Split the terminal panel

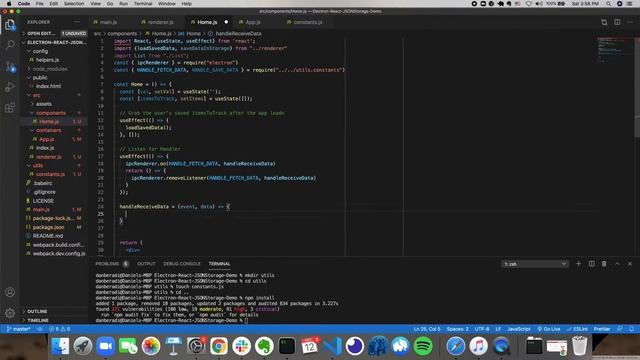pyautogui.click(x=591, y=264)
